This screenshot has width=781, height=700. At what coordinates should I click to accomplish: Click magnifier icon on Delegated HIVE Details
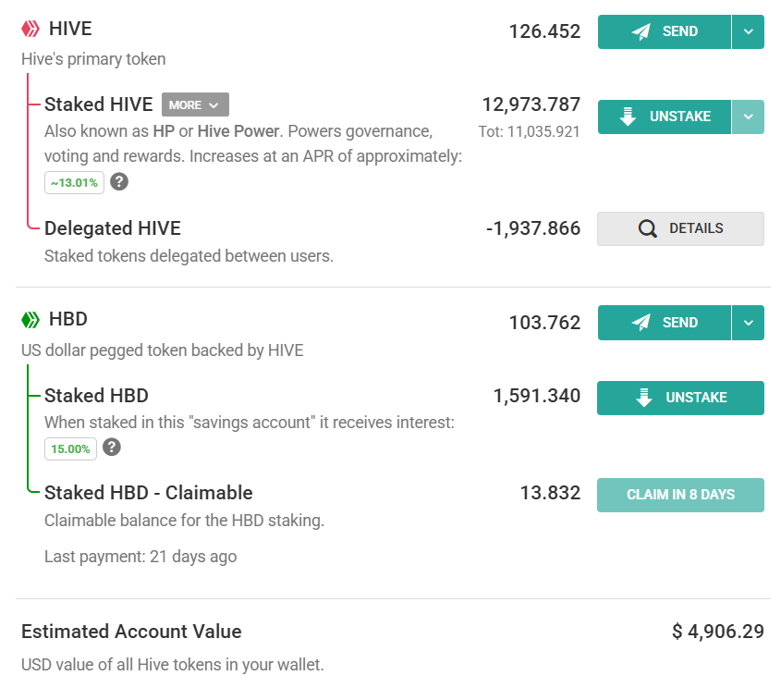[x=648, y=228]
